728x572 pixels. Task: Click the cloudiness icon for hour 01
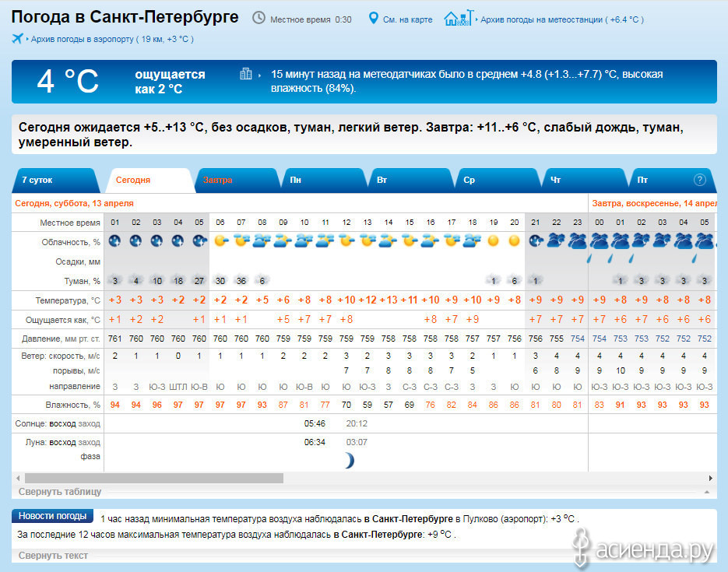coord(114,240)
